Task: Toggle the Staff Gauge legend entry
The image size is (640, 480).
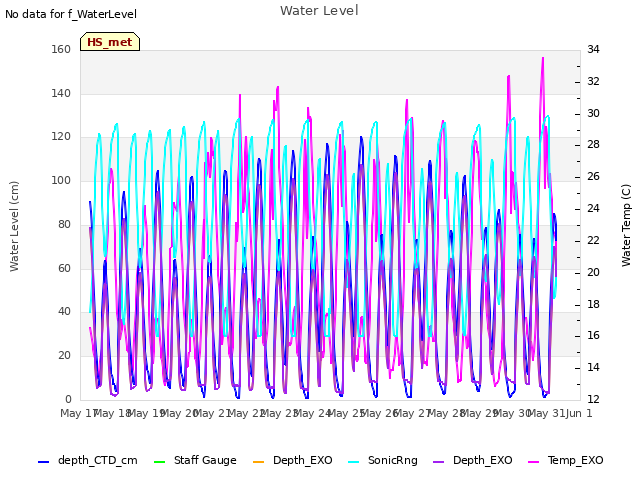Action: coord(195,460)
